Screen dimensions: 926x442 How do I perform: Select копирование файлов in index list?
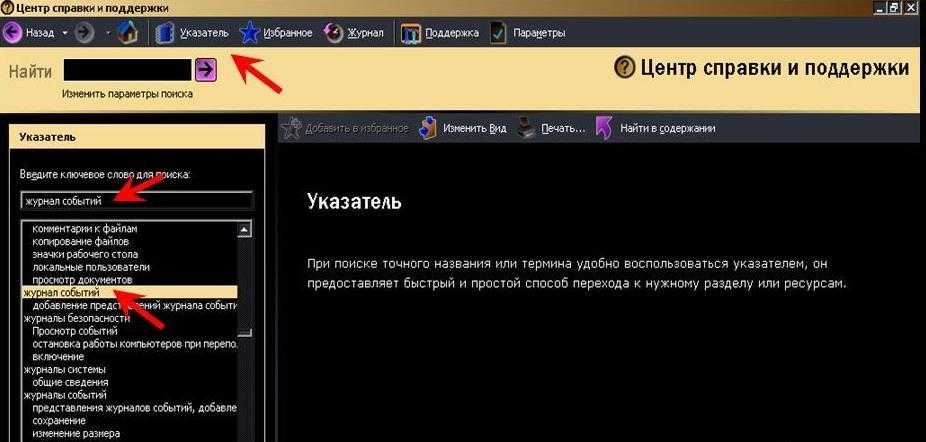point(80,241)
